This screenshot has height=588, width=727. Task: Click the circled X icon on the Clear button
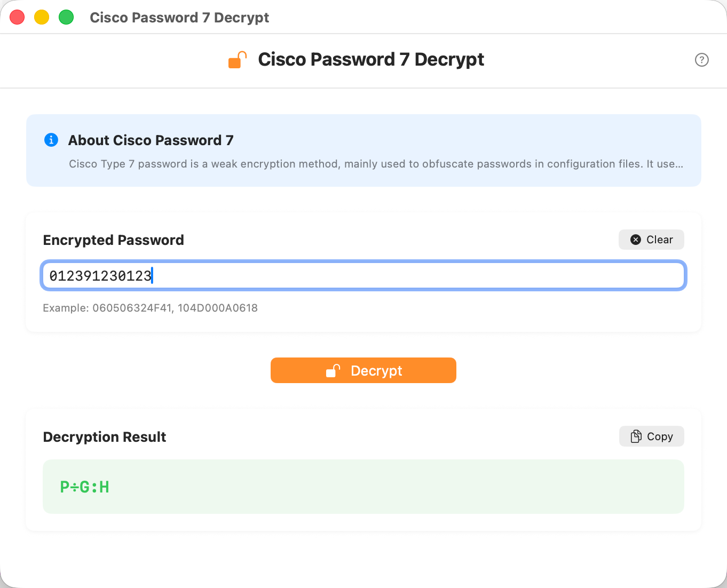click(x=636, y=240)
